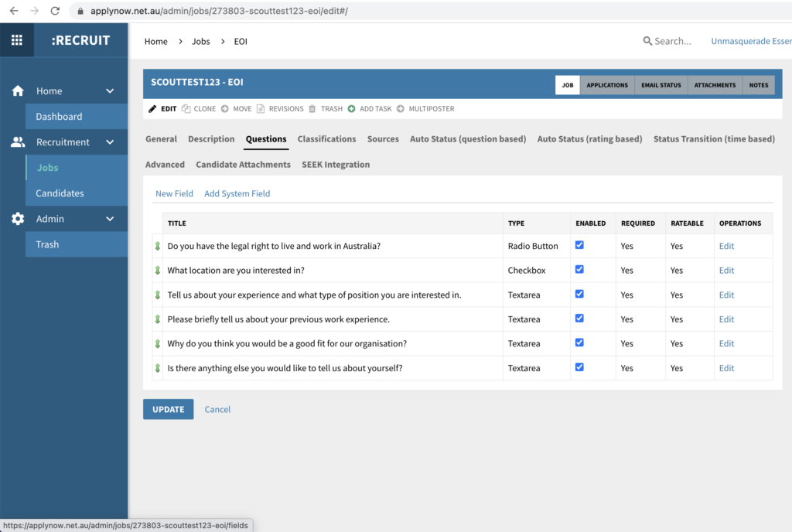This screenshot has height=532, width=792.
Task: Click the UPDATE button
Action: pyautogui.click(x=168, y=409)
